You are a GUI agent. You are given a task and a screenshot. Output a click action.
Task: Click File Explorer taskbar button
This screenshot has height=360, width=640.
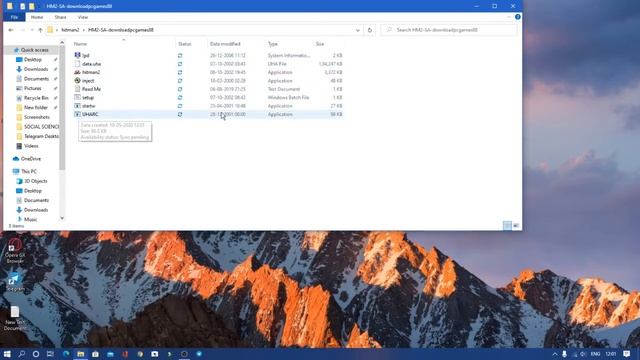point(80,354)
